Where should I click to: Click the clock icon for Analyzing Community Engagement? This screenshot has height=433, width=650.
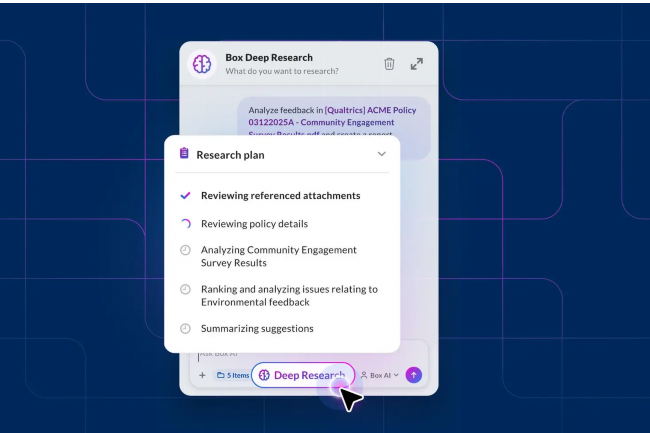[185, 250]
